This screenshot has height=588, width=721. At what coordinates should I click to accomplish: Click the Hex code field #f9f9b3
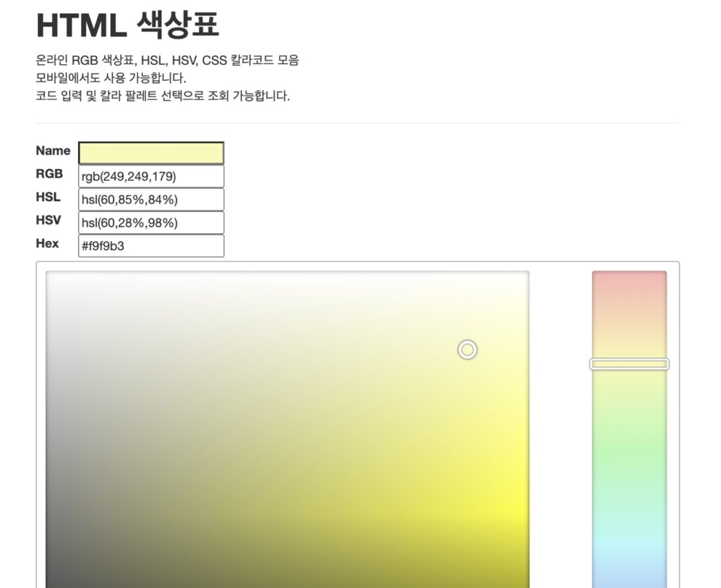click(x=151, y=246)
